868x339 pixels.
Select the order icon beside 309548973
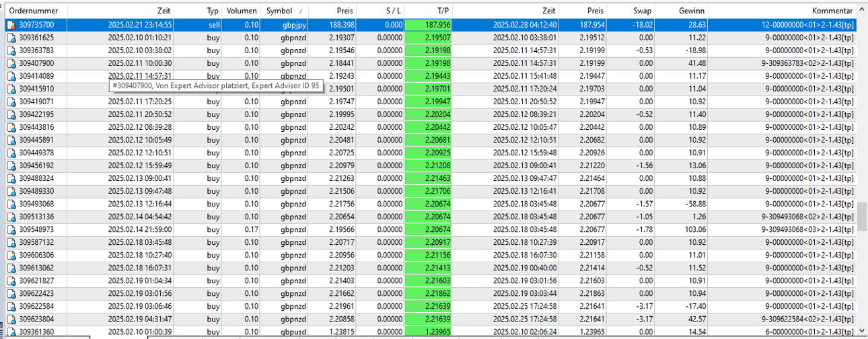11,229
